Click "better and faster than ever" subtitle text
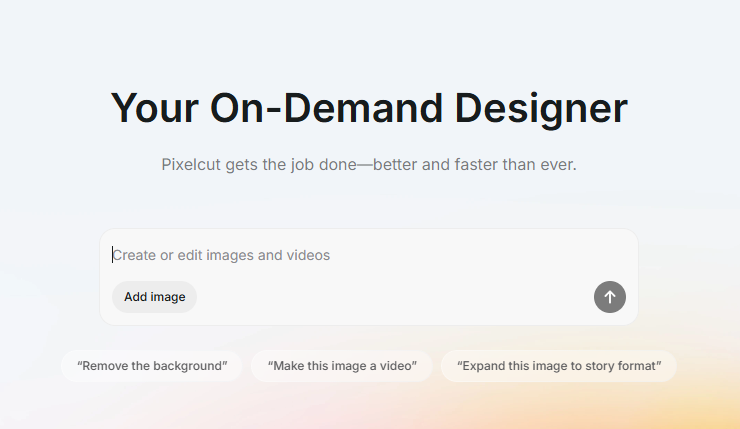The height and width of the screenshot is (429, 740). [475, 164]
